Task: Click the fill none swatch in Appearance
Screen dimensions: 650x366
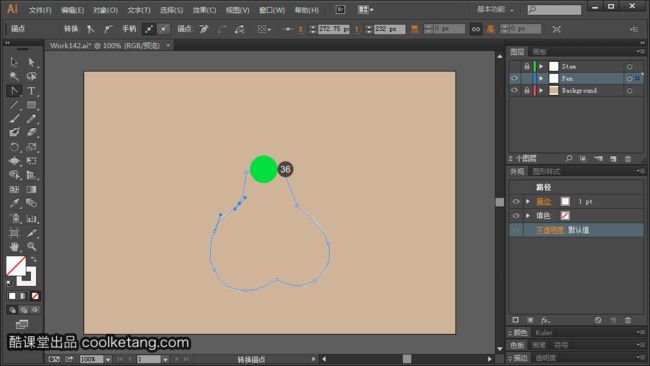Action: coord(565,216)
